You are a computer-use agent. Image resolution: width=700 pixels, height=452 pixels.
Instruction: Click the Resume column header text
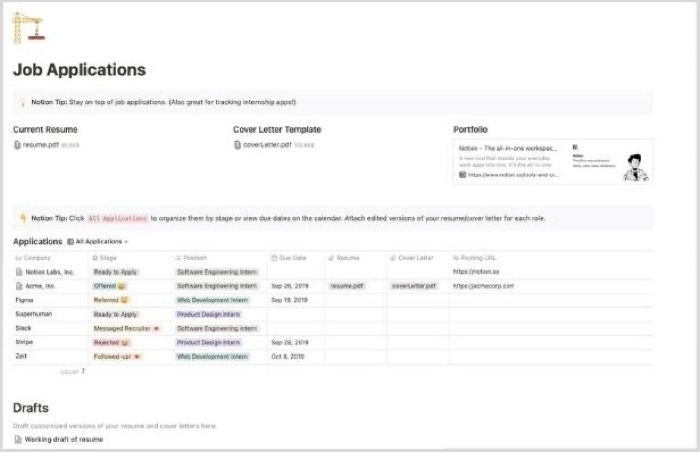pos(348,258)
